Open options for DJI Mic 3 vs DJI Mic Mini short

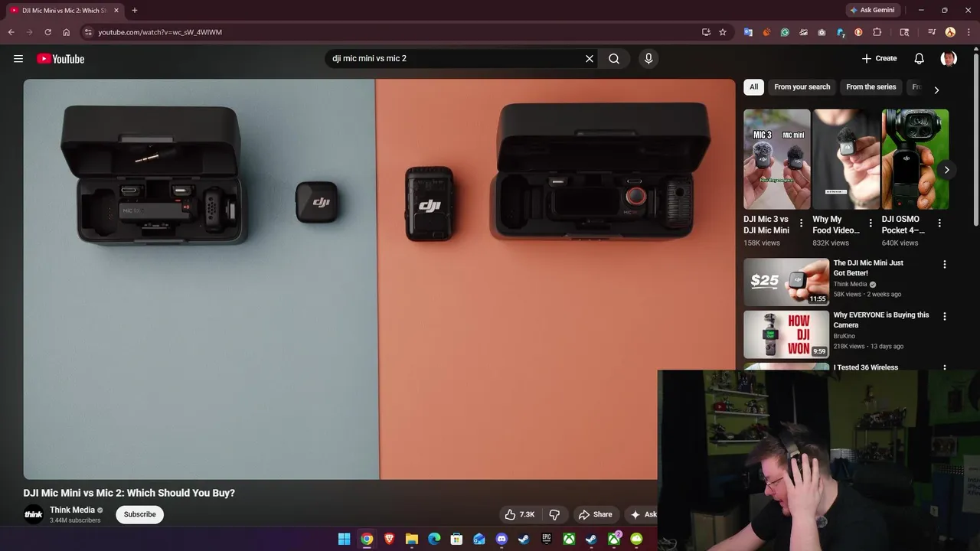[x=801, y=223]
